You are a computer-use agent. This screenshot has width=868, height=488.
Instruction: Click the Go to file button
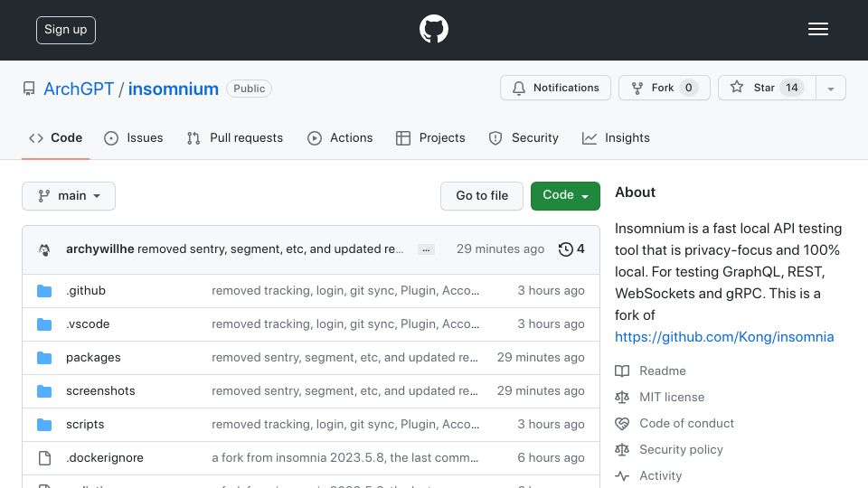482,196
